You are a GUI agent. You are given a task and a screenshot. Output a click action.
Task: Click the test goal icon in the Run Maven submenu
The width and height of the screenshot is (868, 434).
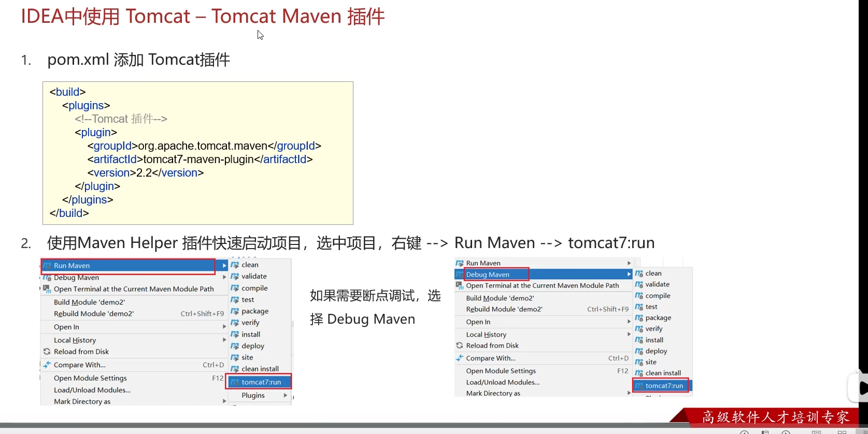(x=235, y=300)
